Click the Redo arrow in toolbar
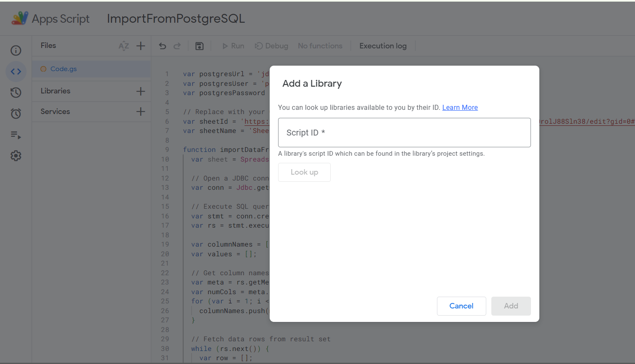 177,46
